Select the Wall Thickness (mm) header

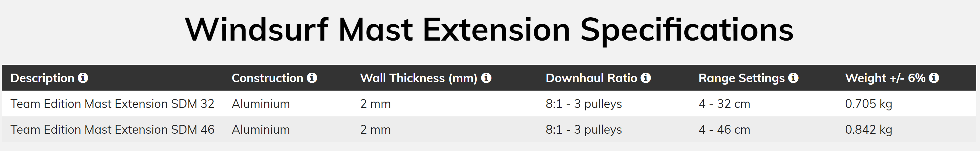(419, 78)
